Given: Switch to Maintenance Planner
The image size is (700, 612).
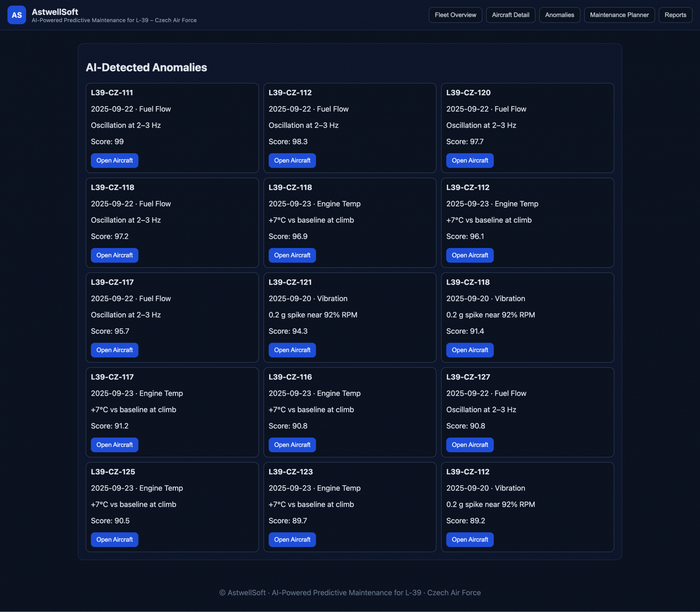Looking at the screenshot, I should 619,15.
